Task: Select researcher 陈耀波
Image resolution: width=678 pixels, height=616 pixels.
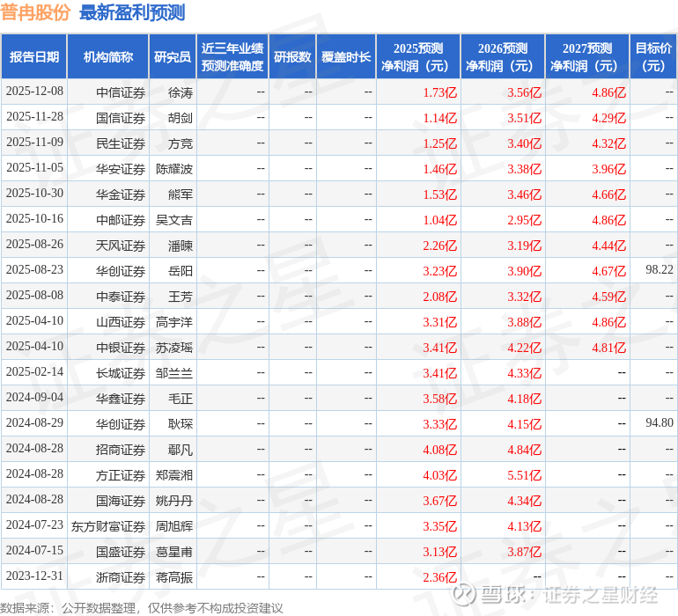Action: 174,169
